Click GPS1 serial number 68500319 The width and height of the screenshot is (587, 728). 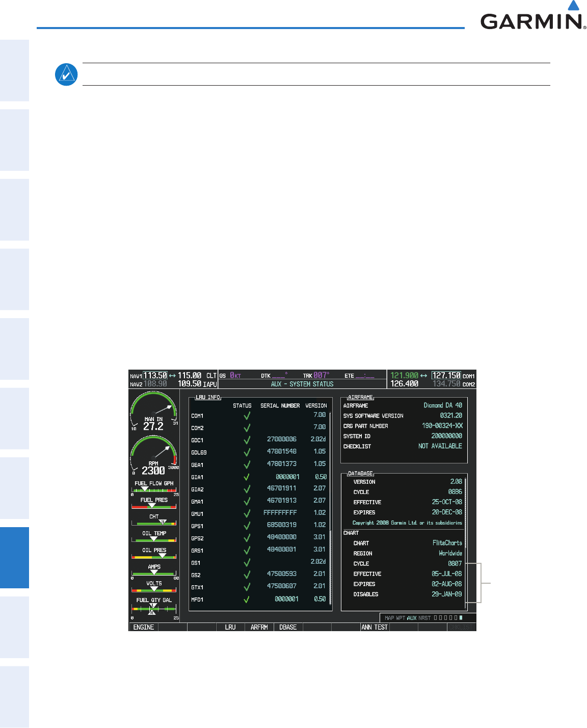[282, 525]
